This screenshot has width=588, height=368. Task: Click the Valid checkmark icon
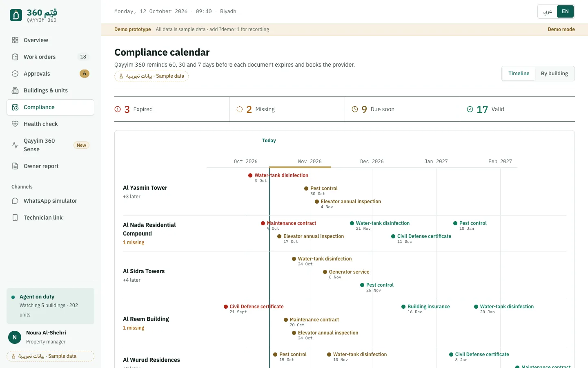(470, 109)
